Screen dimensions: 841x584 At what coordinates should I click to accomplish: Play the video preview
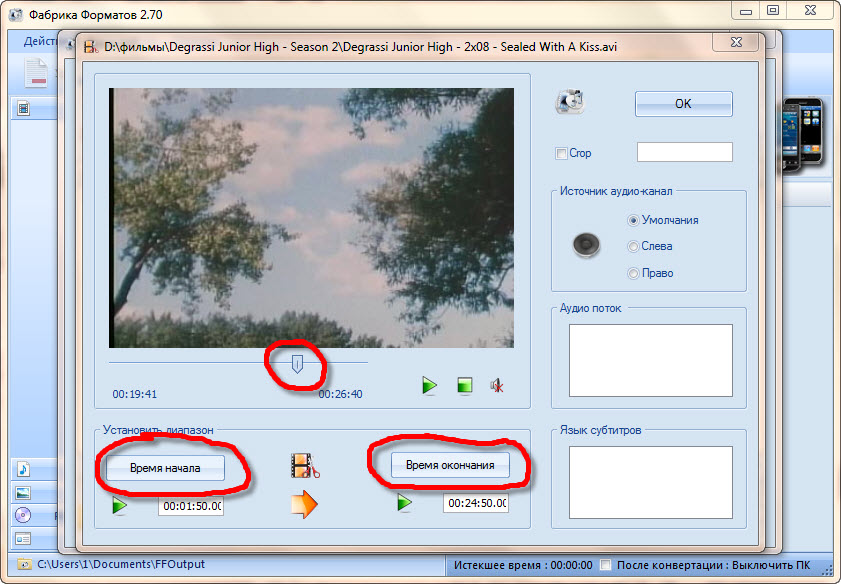pyautogui.click(x=429, y=385)
